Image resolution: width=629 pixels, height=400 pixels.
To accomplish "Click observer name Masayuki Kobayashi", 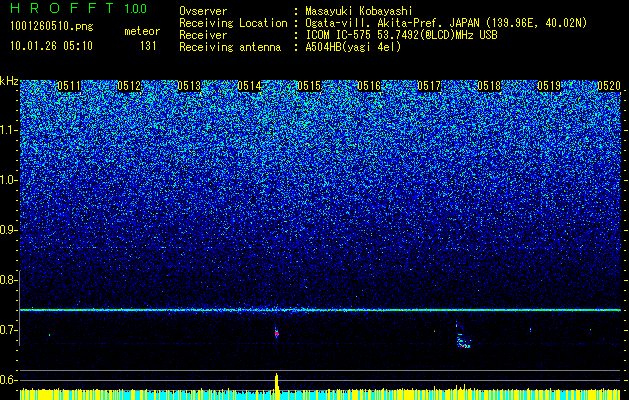I will [x=359, y=11].
